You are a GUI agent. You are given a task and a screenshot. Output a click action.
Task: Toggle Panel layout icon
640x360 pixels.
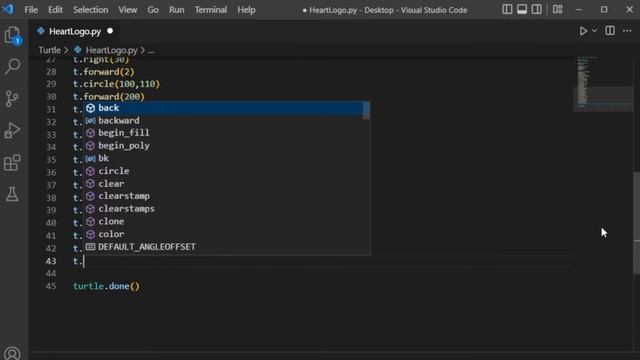(522, 9)
